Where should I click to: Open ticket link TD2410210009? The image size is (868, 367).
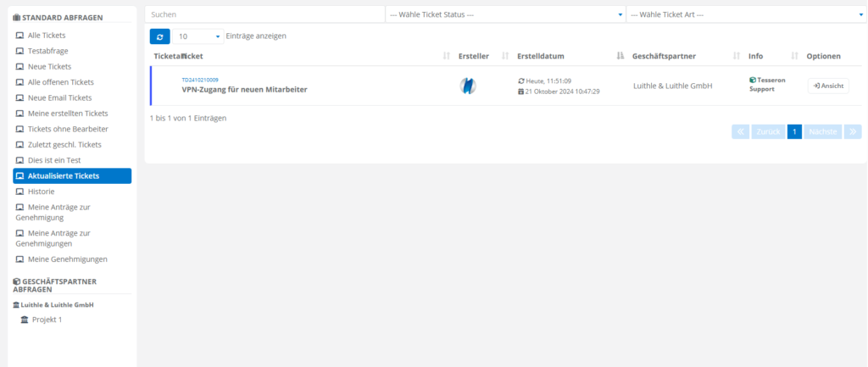click(200, 80)
